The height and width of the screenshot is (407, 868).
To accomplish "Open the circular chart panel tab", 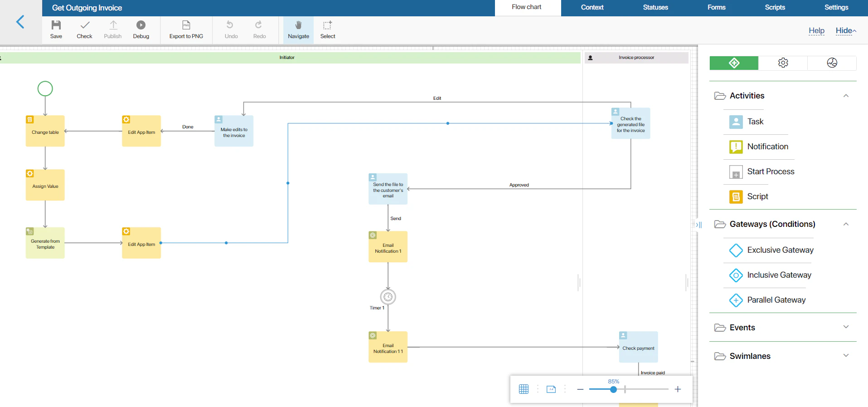I will pos(832,63).
